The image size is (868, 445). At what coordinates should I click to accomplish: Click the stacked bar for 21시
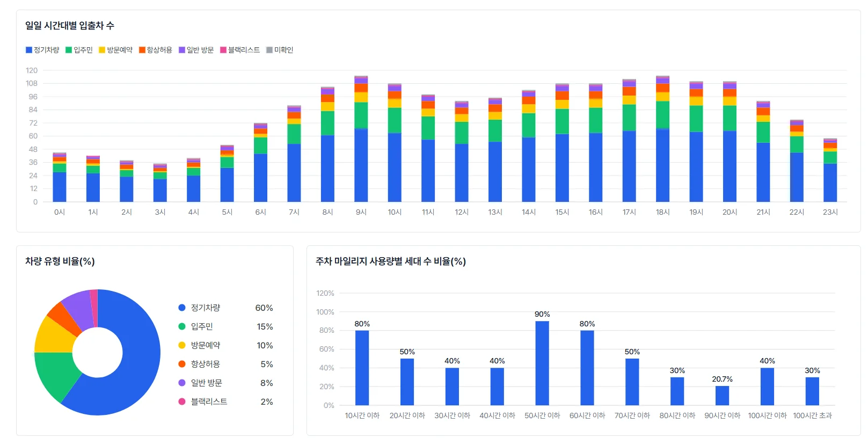[763, 151]
